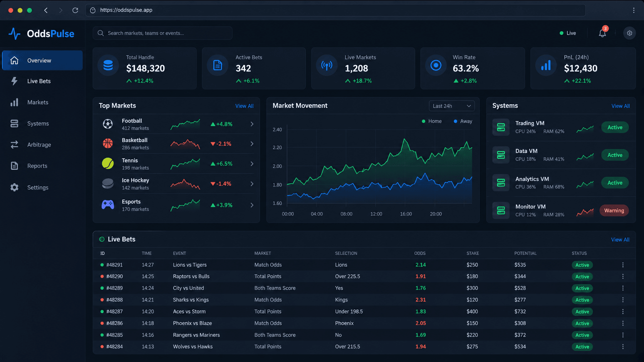Click the Ice Hockey puck icon

(108, 184)
